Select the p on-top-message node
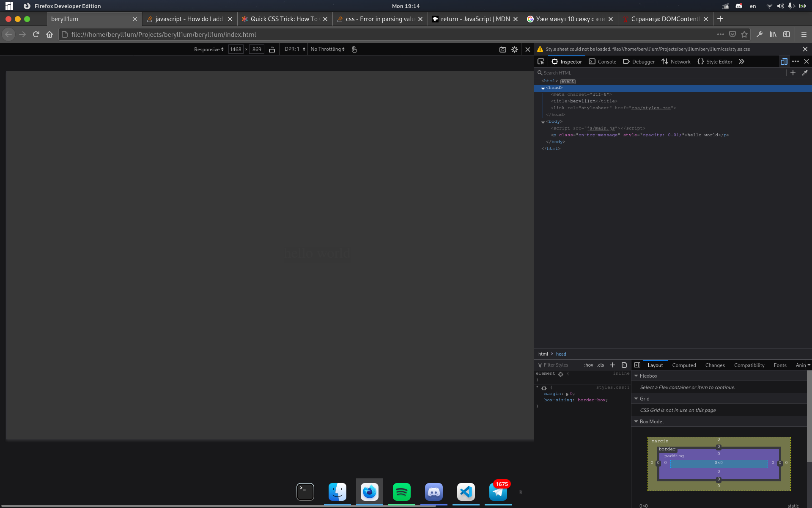This screenshot has width=812, height=508. (x=639, y=135)
